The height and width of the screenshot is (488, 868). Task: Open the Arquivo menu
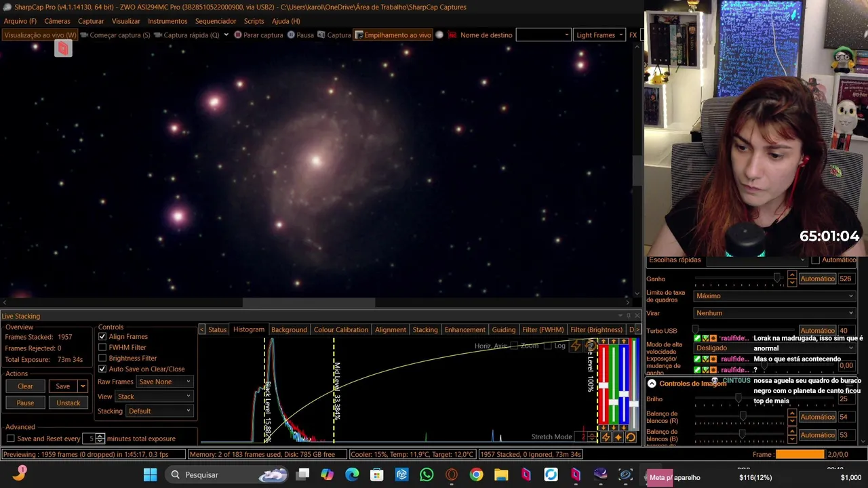tap(20, 21)
